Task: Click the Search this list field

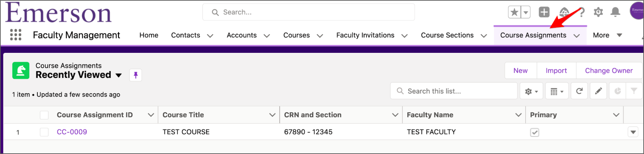Action: pyautogui.click(x=454, y=91)
